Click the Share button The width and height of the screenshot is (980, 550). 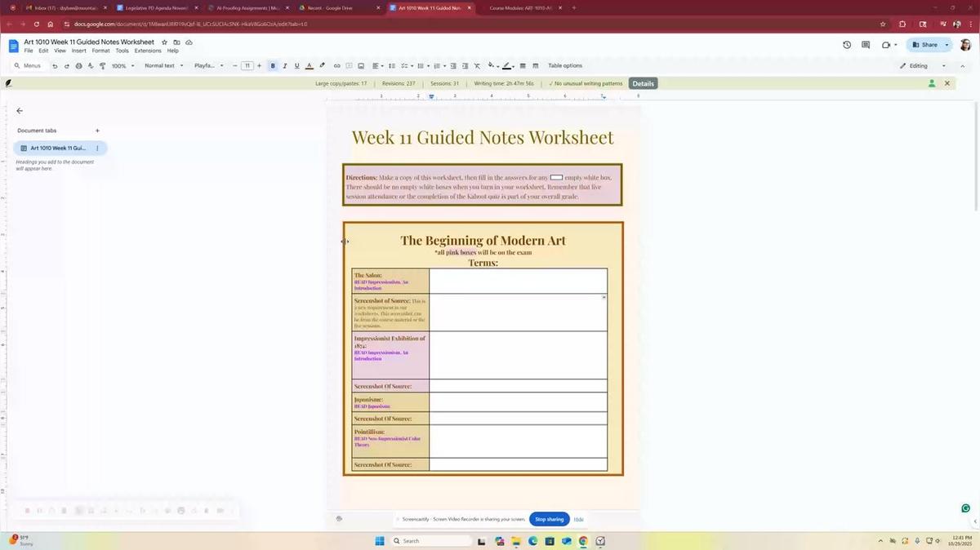pos(928,45)
